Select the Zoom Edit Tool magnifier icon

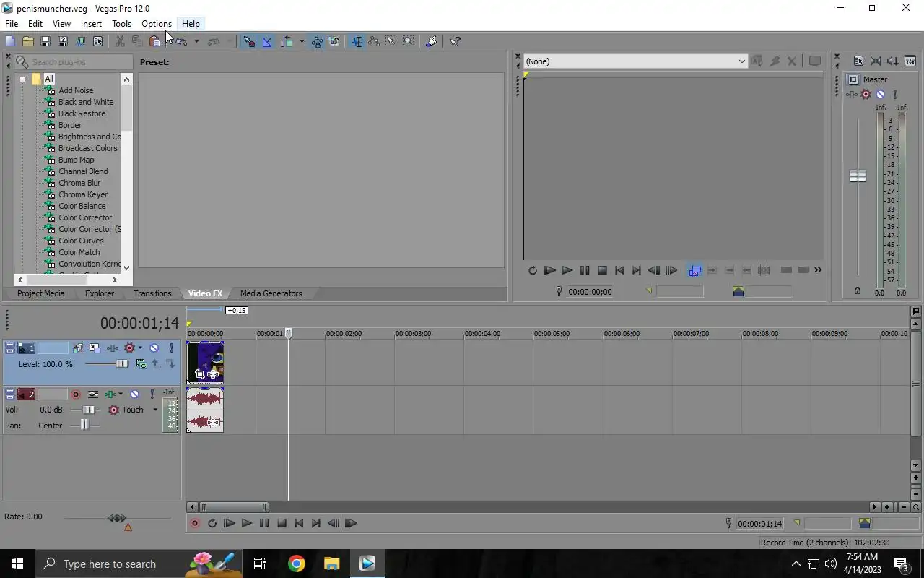[x=408, y=41]
